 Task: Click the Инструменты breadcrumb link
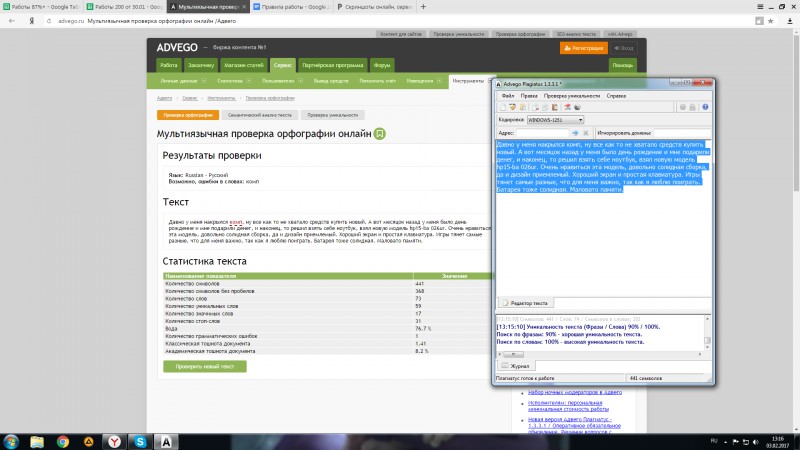(x=221, y=98)
